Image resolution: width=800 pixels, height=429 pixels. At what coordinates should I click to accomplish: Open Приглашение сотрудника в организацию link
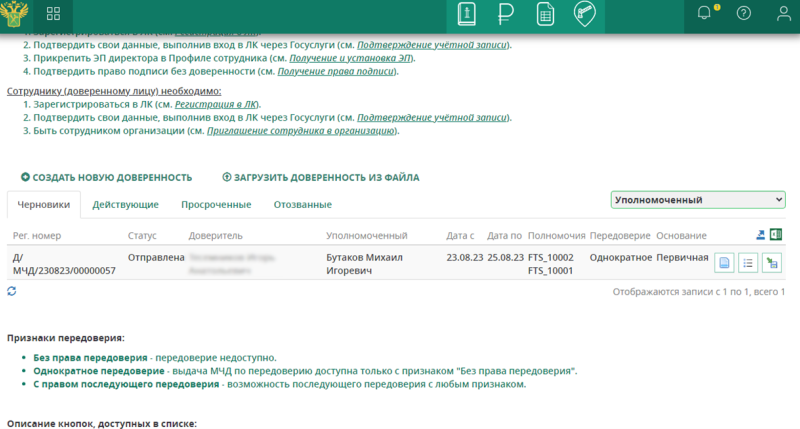pyautogui.click(x=301, y=131)
